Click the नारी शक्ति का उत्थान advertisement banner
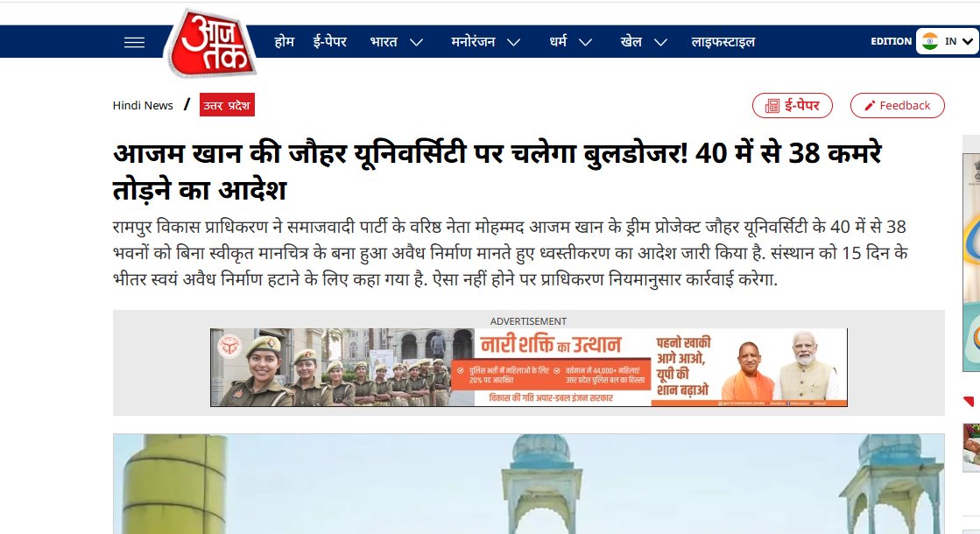 [529, 368]
